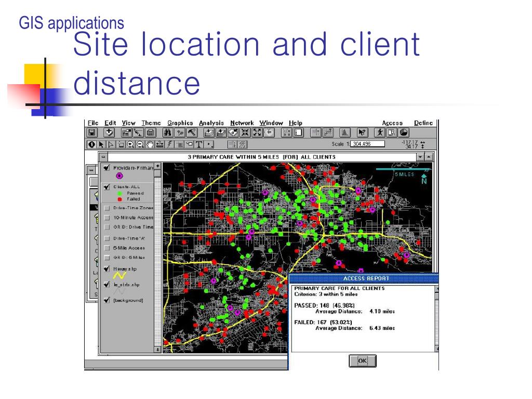Click the Scale 1: input field
Image resolution: width=532 pixels, height=399 pixels.
367,144
